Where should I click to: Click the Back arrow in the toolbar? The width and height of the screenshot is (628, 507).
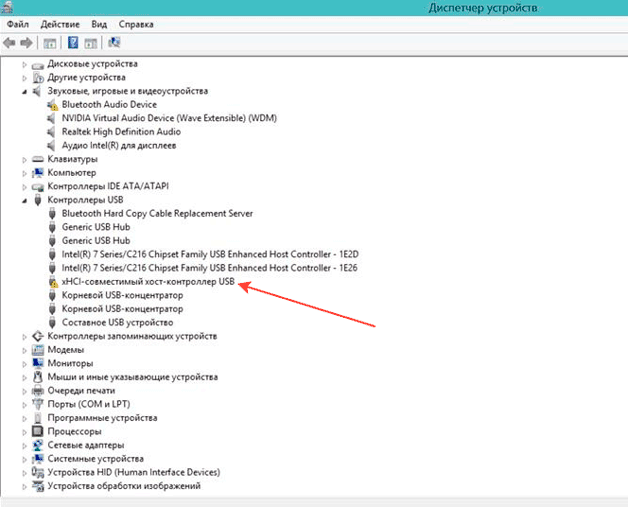pyautogui.click(x=10, y=43)
